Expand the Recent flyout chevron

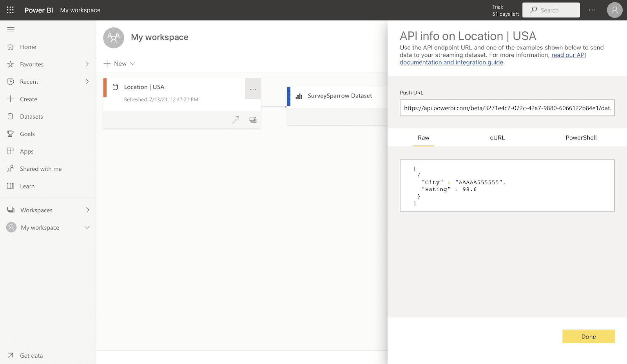pos(87,81)
